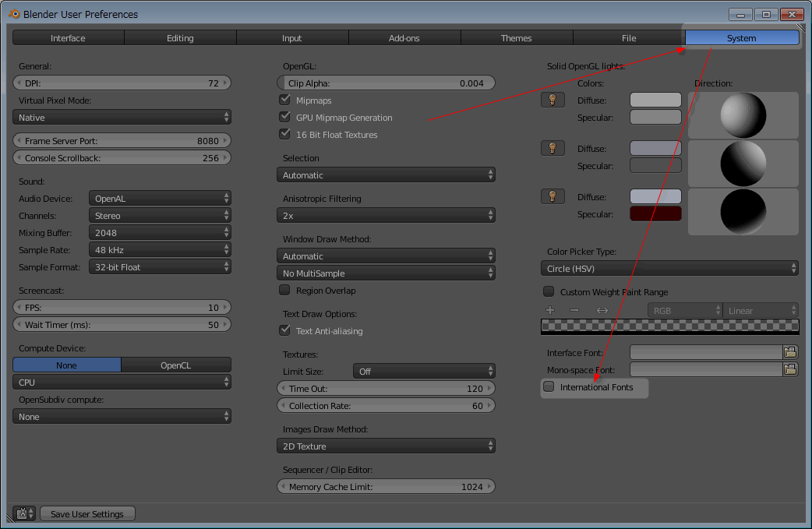Toggle 16 Bit Float Textures checkbox
The width and height of the screenshot is (812, 529).
284,133
